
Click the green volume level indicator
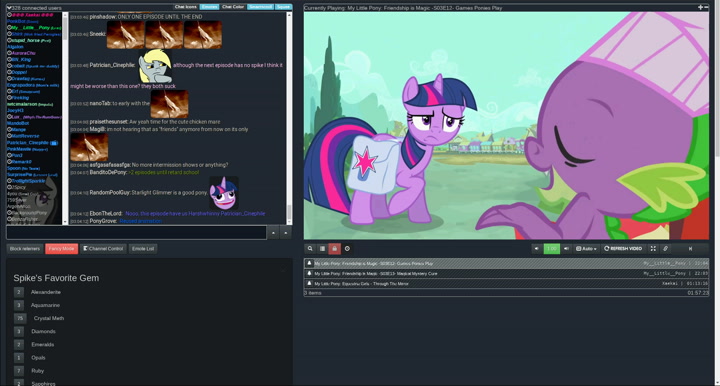click(x=551, y=249)
